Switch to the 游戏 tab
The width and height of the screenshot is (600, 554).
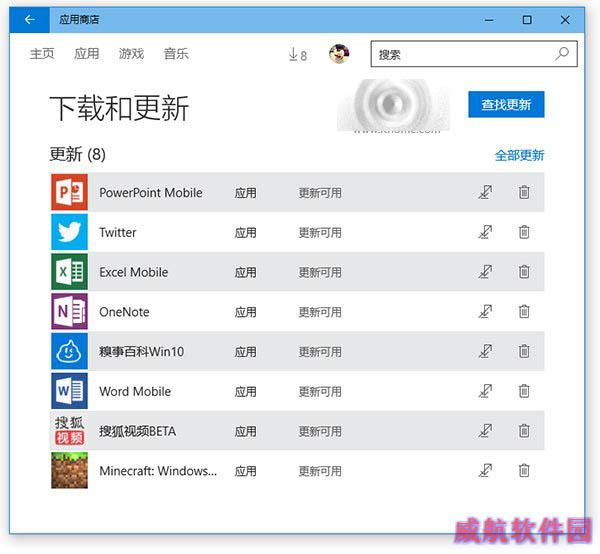[132, 54]
